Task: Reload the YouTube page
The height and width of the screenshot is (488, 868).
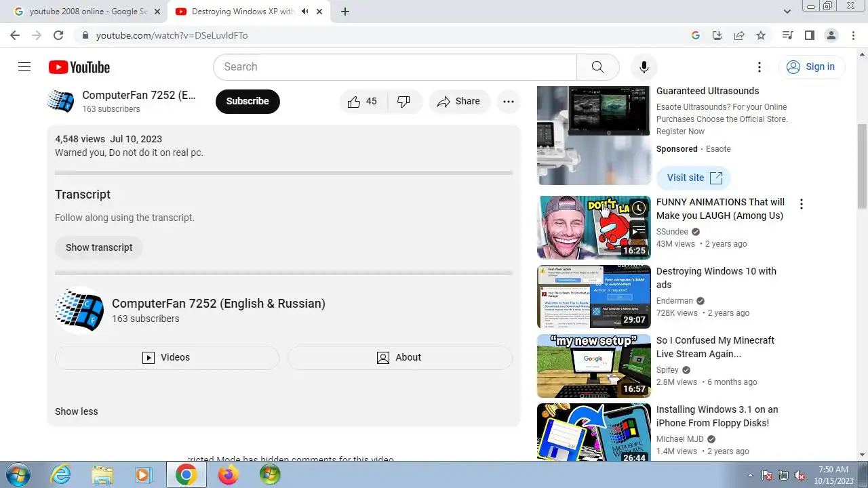Action: [58, 35]
